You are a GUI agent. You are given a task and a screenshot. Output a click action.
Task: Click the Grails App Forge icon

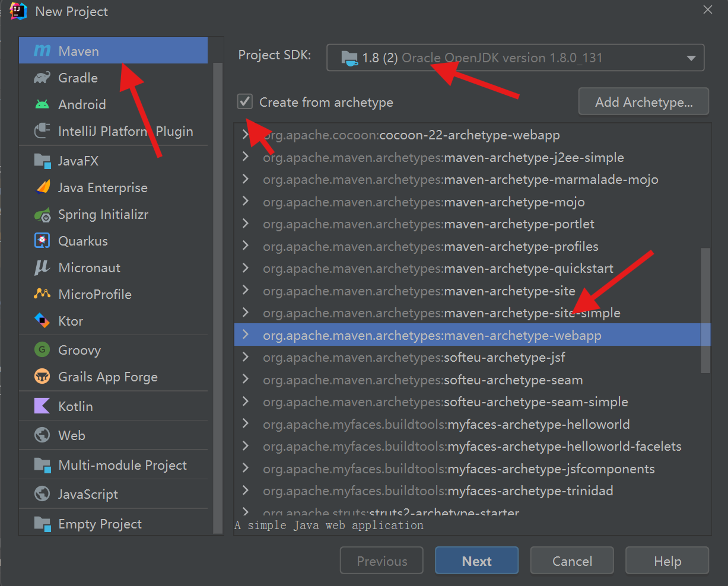coord(42,377)
